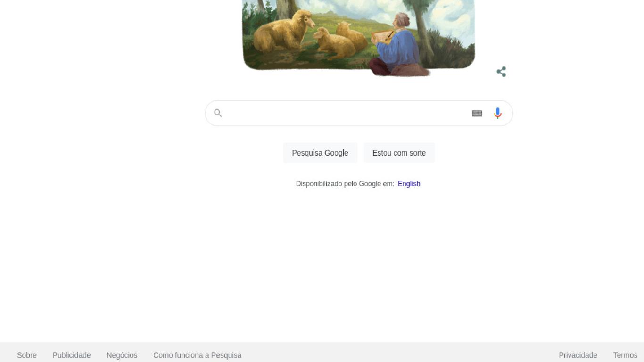Open the Publicidade footer link
644x362 pixels.
coord(72,355)
